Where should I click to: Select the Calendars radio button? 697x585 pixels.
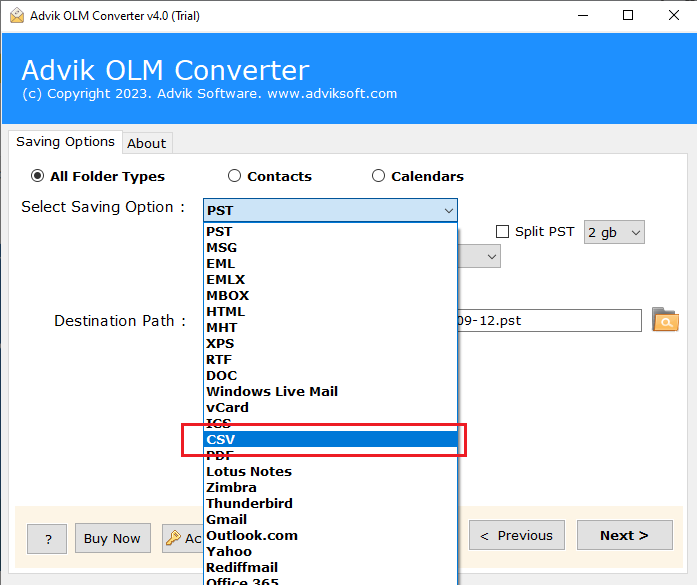[378, 176]
